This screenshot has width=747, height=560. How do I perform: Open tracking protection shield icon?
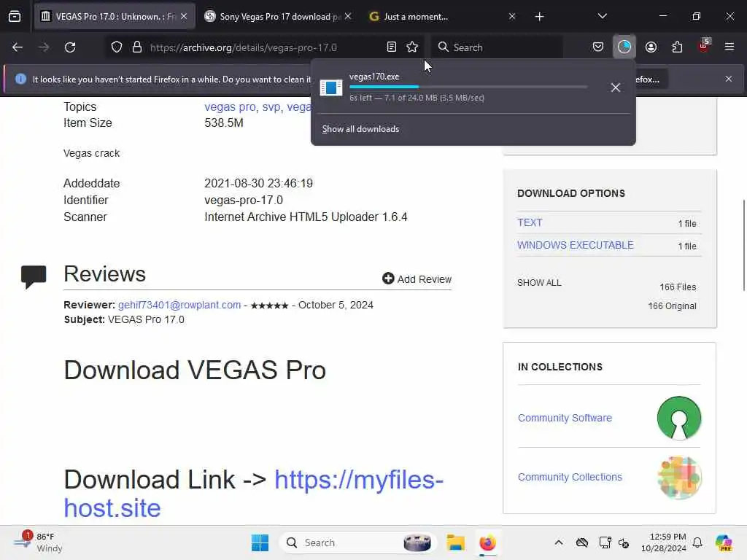[x=117, y=47]
